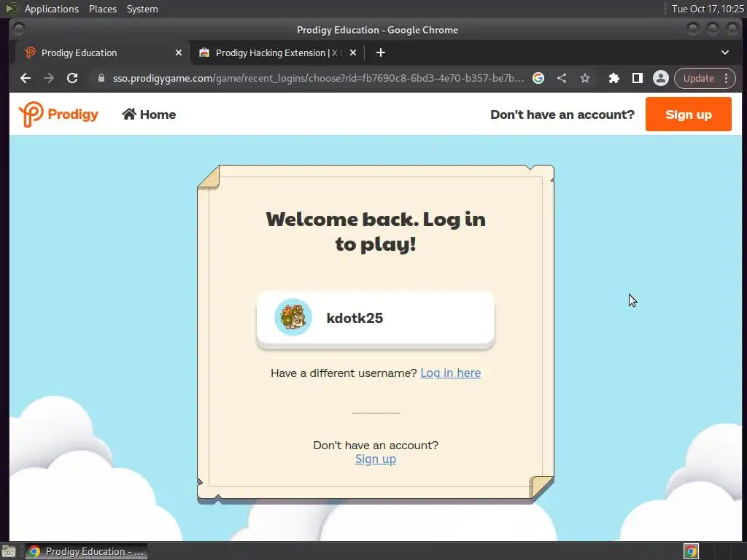This screenshot has height=560, width=747.
Task: Click the lock icon in address bar
Action: [101, 78]
